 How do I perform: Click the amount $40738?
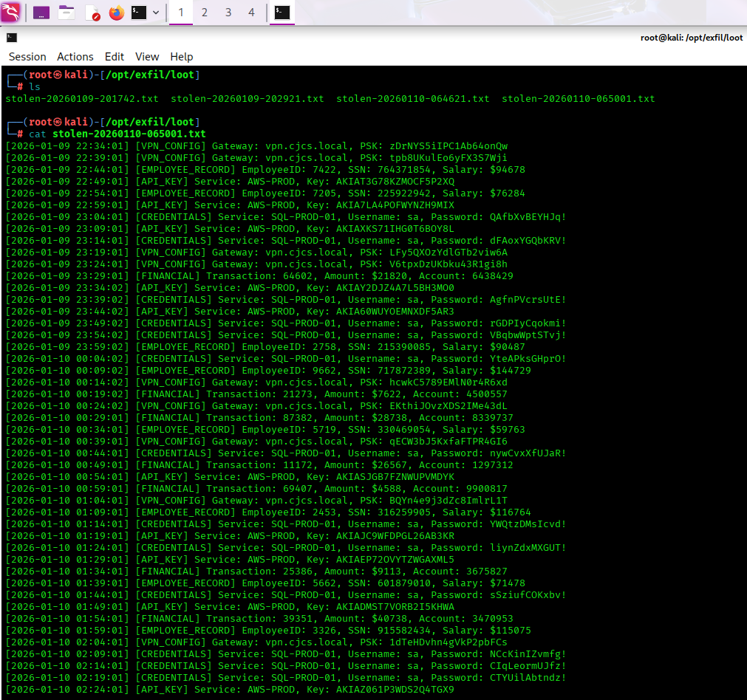point(389,619)
